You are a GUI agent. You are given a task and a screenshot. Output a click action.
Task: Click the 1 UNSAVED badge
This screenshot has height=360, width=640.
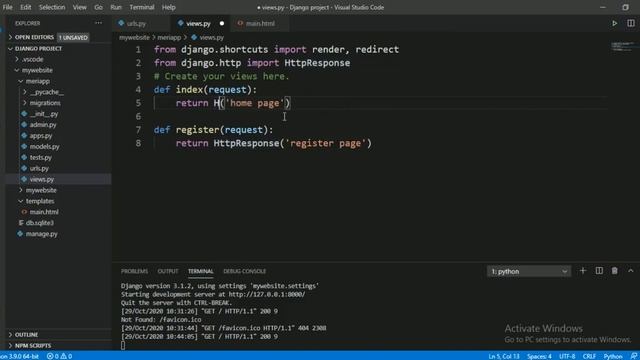(x=73, y=38)
